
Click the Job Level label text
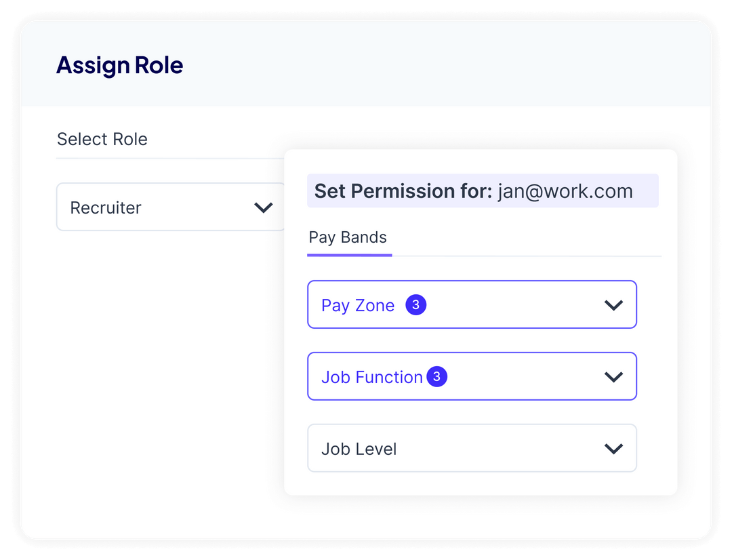(x=359, y=449)
